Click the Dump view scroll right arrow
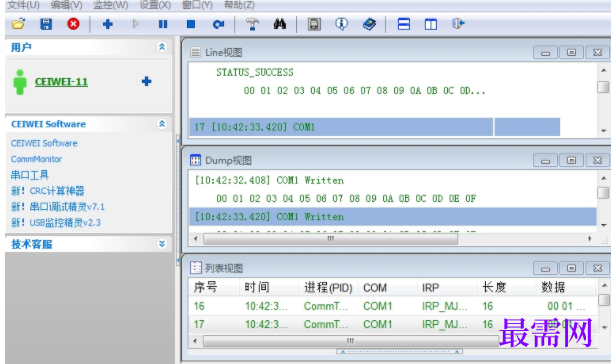Image resolution: width=611 pixels, height=364 pixels. click(x=590, y=239)
